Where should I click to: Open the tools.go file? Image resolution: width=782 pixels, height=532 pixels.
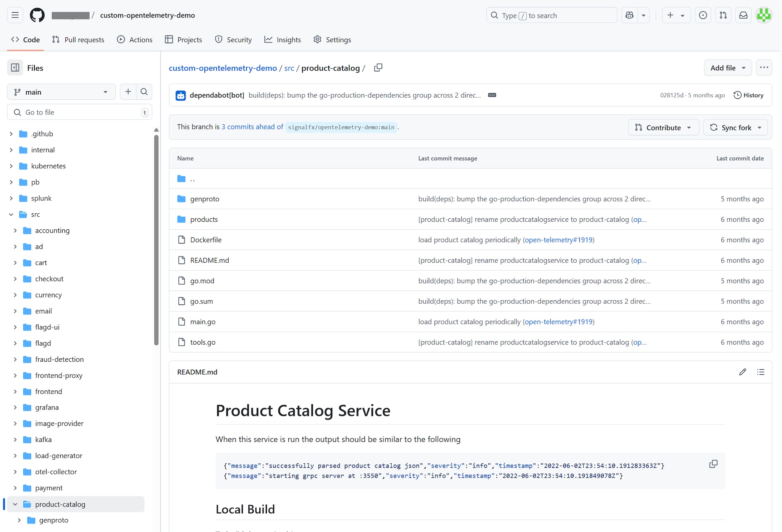tap(203, 342)
